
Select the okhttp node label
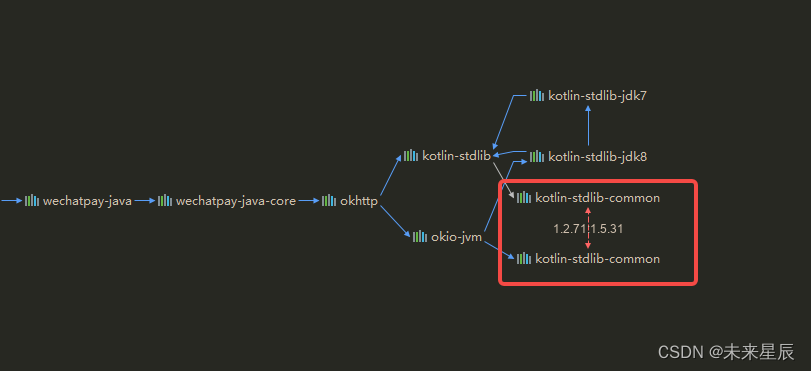point(359,201)
